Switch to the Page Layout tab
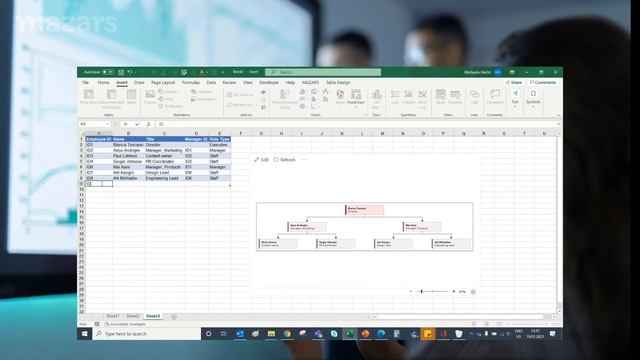The height and width of the screenshot is (360, 640). pyautogui.click(x=163, y=82)
